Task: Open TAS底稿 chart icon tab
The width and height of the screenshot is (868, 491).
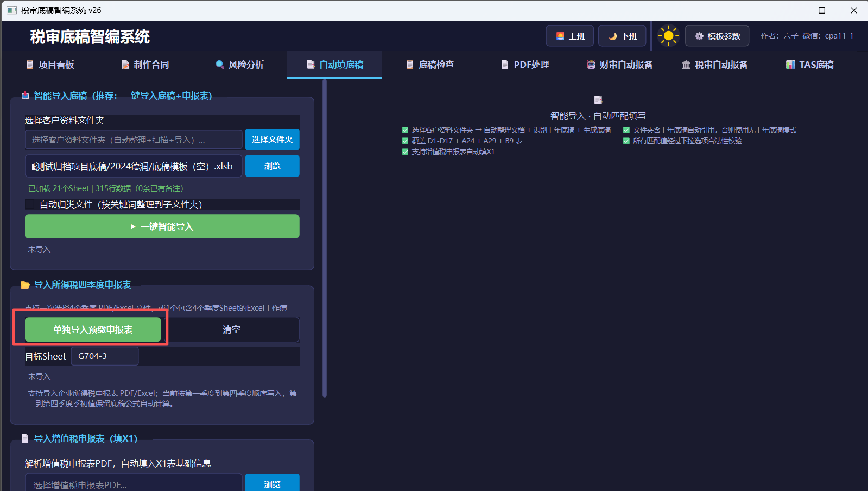Action: pos(809,65)
